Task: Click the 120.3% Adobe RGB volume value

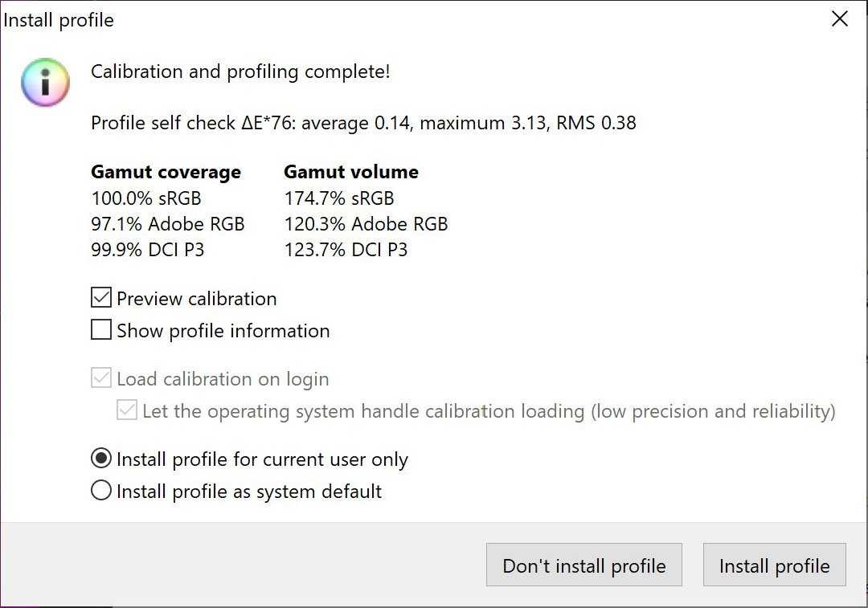Action: click(366, 223)
